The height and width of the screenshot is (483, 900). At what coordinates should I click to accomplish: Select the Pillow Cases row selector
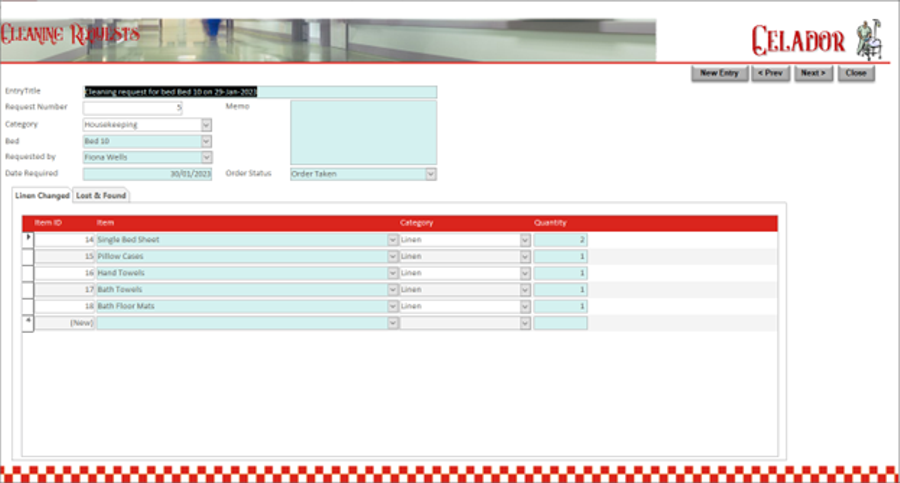[x=28, y=256]
